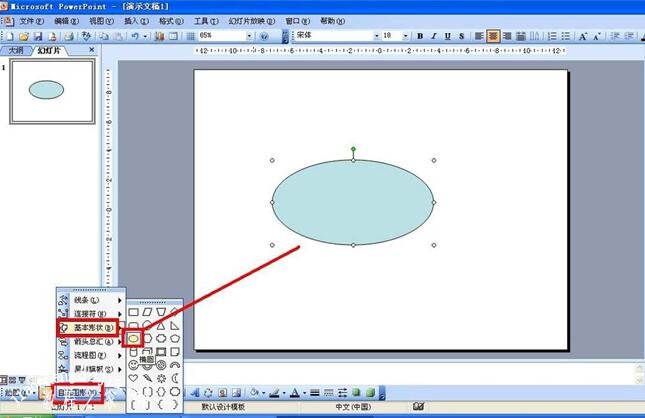Choose the smiley face shape
The image size is (645, 418).
(x=133, y=365)
